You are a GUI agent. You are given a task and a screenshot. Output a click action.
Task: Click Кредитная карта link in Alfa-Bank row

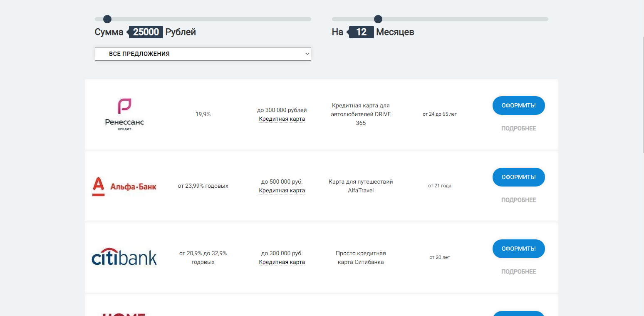point(282,191)
